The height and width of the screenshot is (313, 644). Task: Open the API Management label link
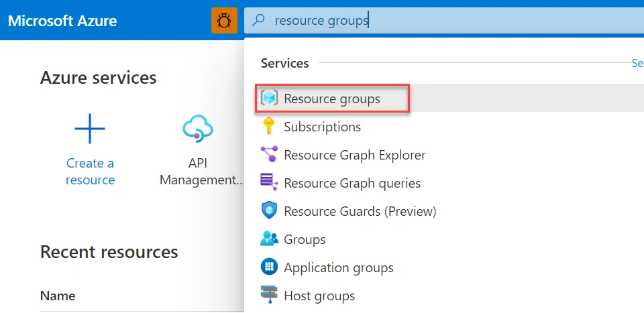point(201,172)
